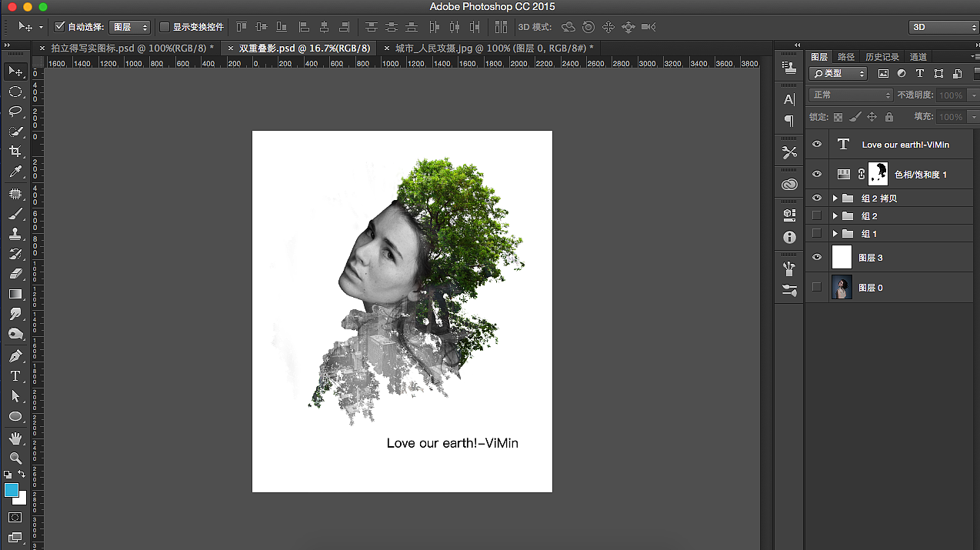Image resolution: width=980 pixels, height=550 pixels.
Task: Select the Pen tool
Action: [x=15, y=356]
